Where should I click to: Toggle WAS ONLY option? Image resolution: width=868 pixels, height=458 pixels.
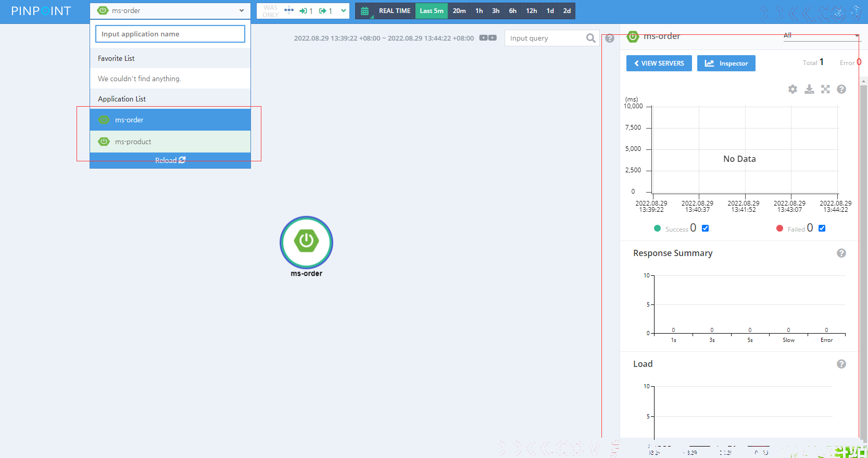pyautogui.click(x=271, y=11)
